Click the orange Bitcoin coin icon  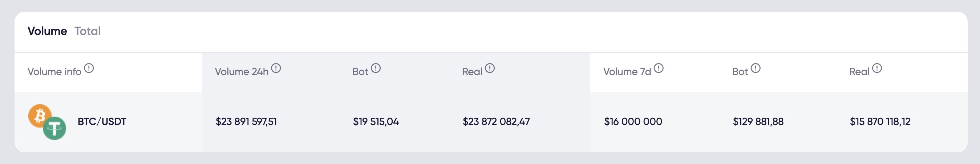coord(39,115)
